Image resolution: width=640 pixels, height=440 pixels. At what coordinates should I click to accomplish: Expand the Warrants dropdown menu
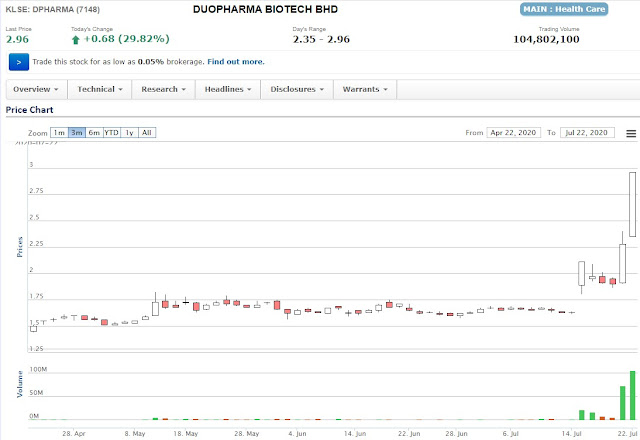(365, 89)
